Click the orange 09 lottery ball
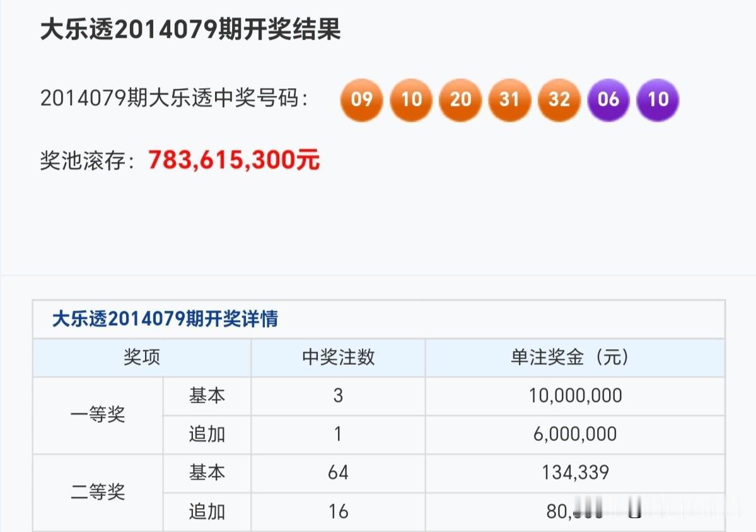This screenshot has height=532, width=756. 362,100
